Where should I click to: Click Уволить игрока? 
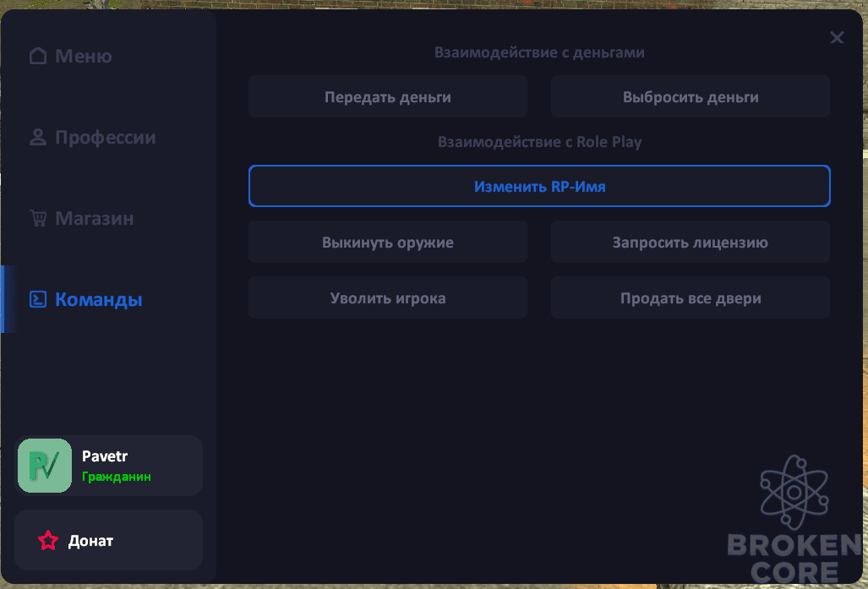pos(387,297)
